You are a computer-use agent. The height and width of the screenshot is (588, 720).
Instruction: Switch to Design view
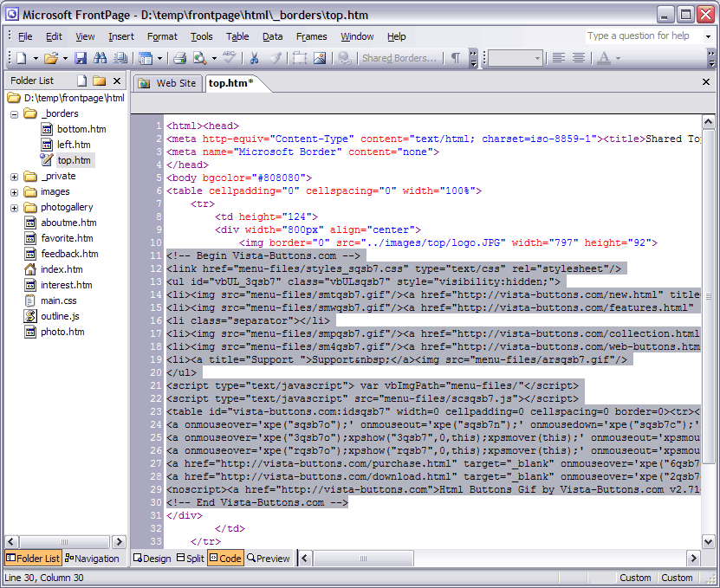(x=152, y=559)
